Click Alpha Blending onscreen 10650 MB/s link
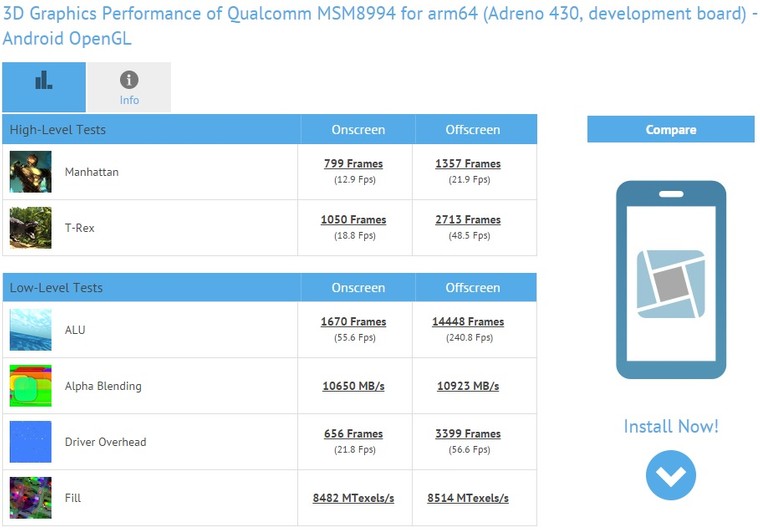 (353, 386)
